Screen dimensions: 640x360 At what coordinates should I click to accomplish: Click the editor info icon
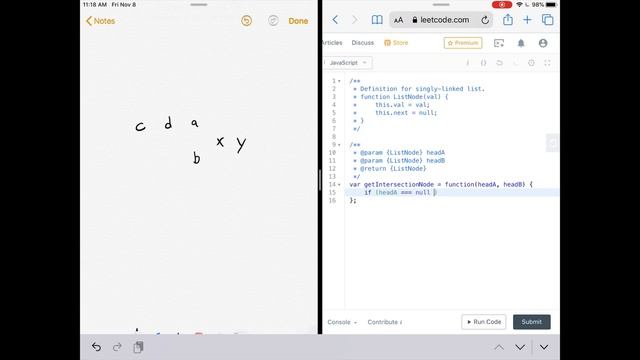click(468, 63)
